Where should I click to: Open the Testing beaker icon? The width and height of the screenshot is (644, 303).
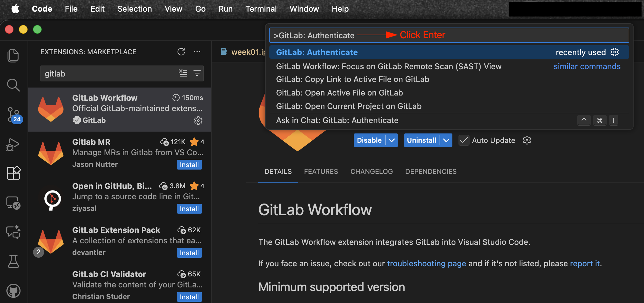[x=13, y=261]
